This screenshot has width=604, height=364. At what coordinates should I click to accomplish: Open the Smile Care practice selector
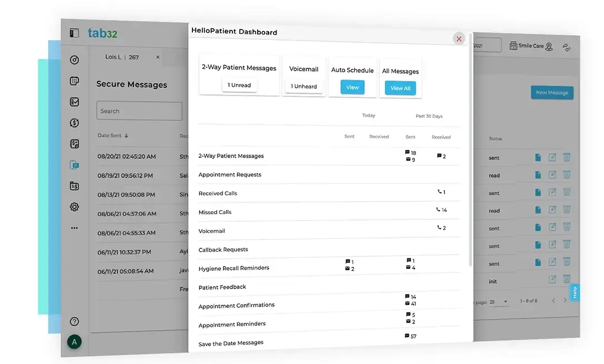tap(526, 46)
